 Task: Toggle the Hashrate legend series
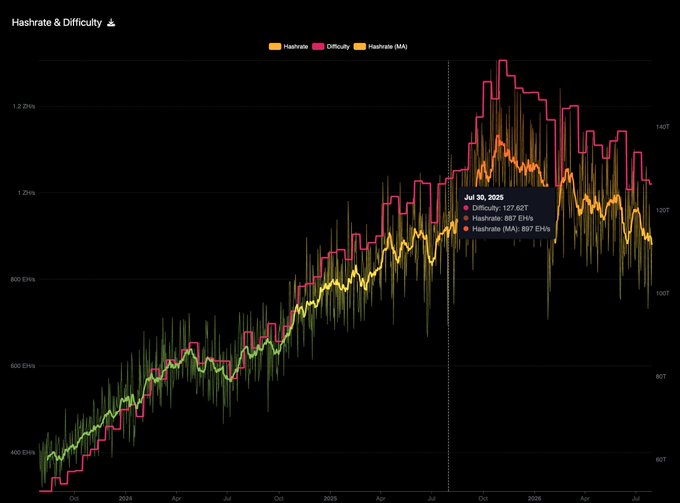pyautogui.click(x=288, y=46)
